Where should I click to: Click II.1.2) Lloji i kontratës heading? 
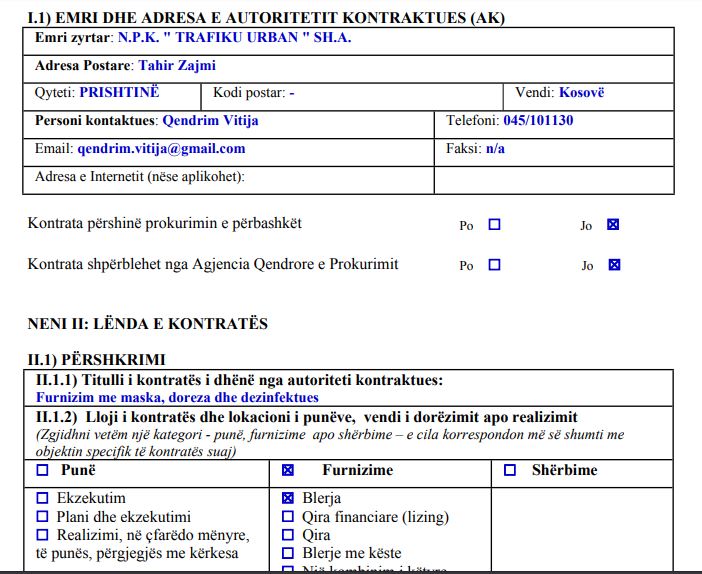pos(307,417)
